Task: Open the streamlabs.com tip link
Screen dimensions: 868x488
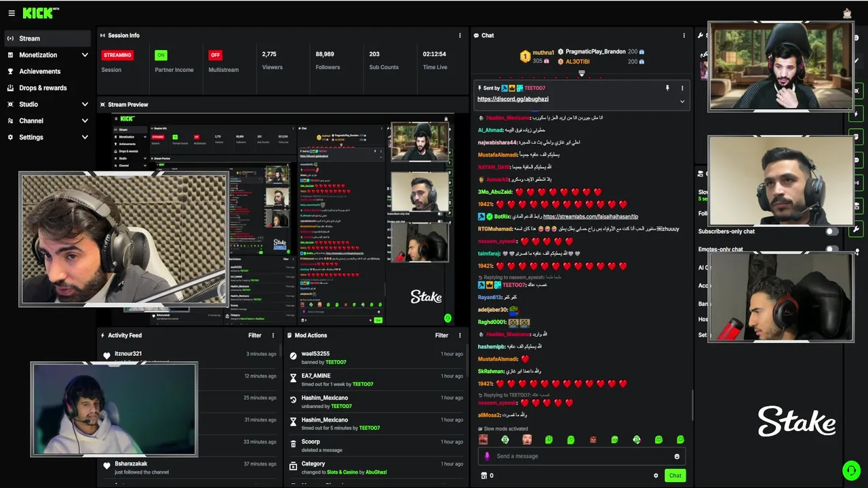Action: pyautogui.click(x=591, y=217)
